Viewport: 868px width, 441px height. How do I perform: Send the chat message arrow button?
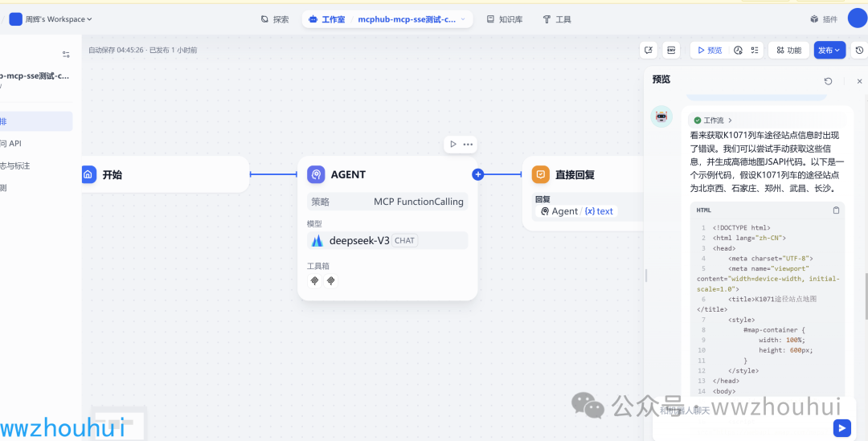(x=842, y=427)
